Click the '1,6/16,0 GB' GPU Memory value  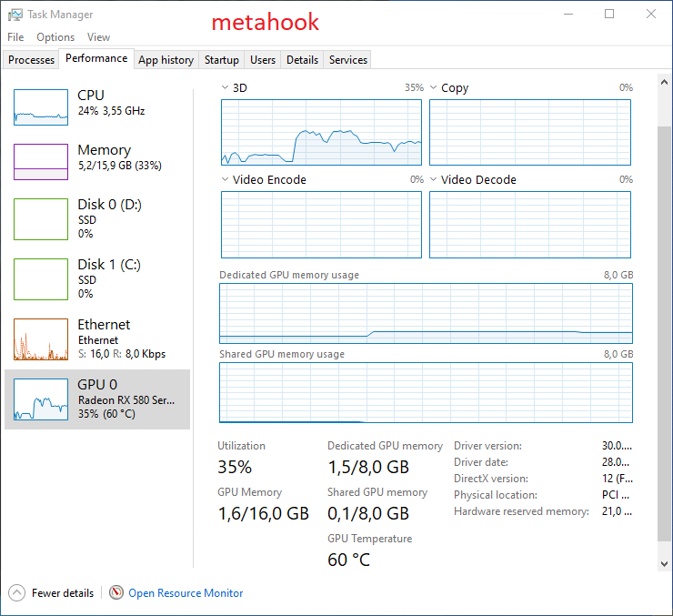pos(263,513)
